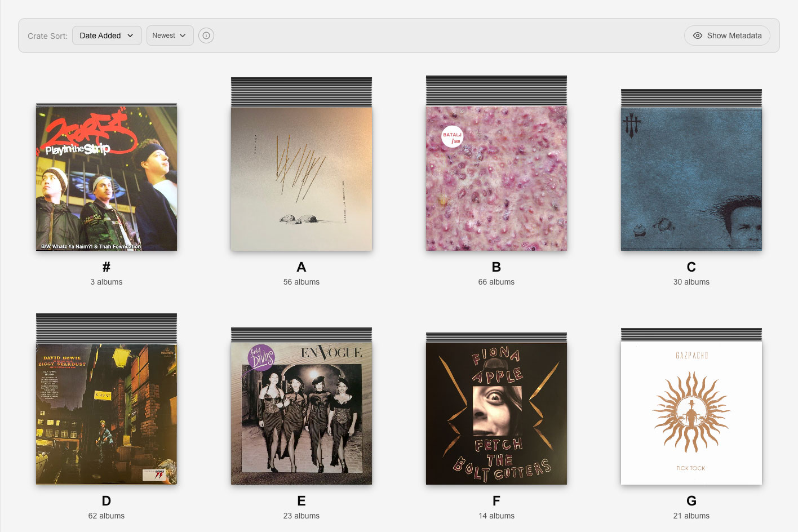Screen dimensions: 798x532
Task: Click the letter D crate heading
Action: tap(107, 501)
